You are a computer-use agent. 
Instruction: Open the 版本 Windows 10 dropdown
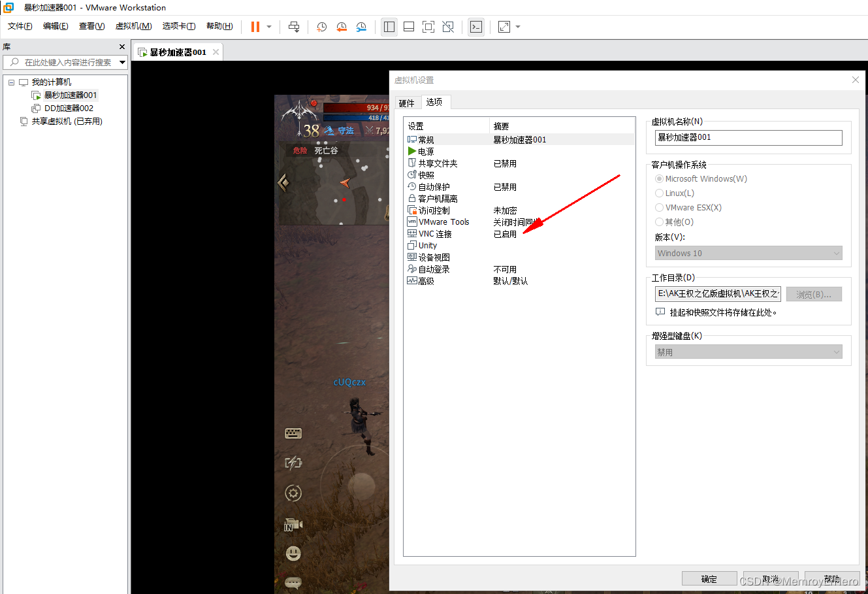tap(748, 254)
